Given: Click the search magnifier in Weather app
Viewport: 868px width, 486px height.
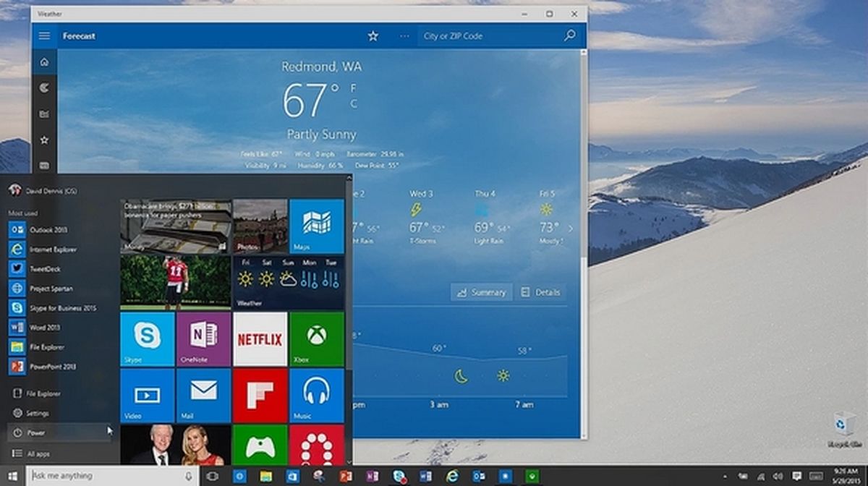Looking at the screenshot, I should (x=569, y=35).
